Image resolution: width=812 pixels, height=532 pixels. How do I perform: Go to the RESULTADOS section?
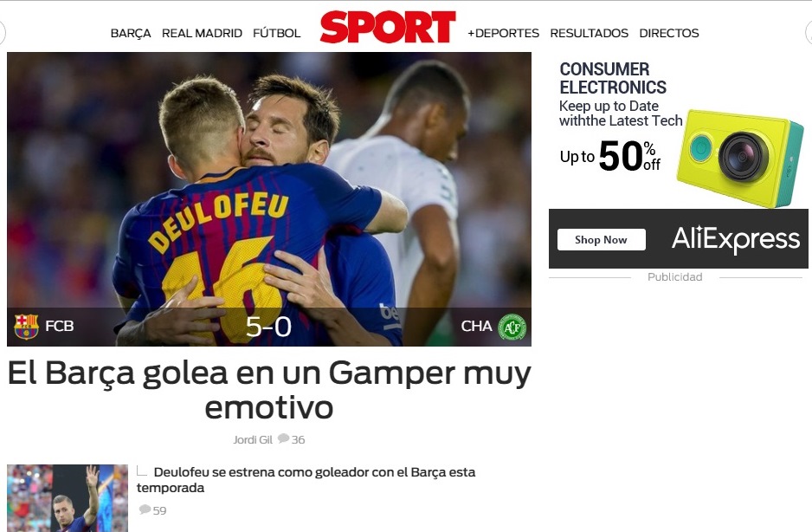590,33
